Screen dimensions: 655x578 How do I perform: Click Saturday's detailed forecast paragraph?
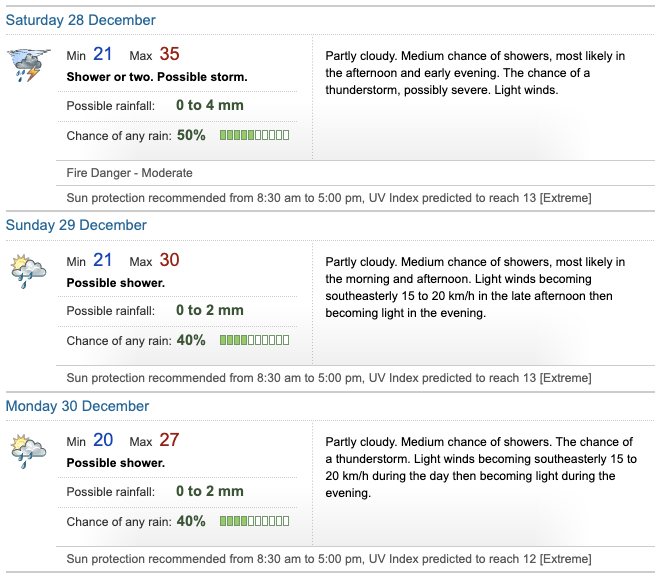coord(477,72)
